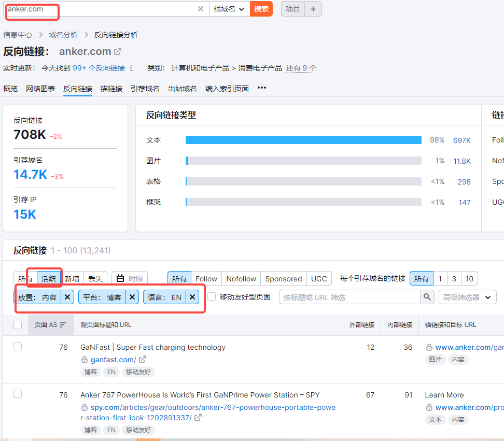Click the 图片 backlink type bar
This screenshot has width=504, height=441.
(303, 161)
